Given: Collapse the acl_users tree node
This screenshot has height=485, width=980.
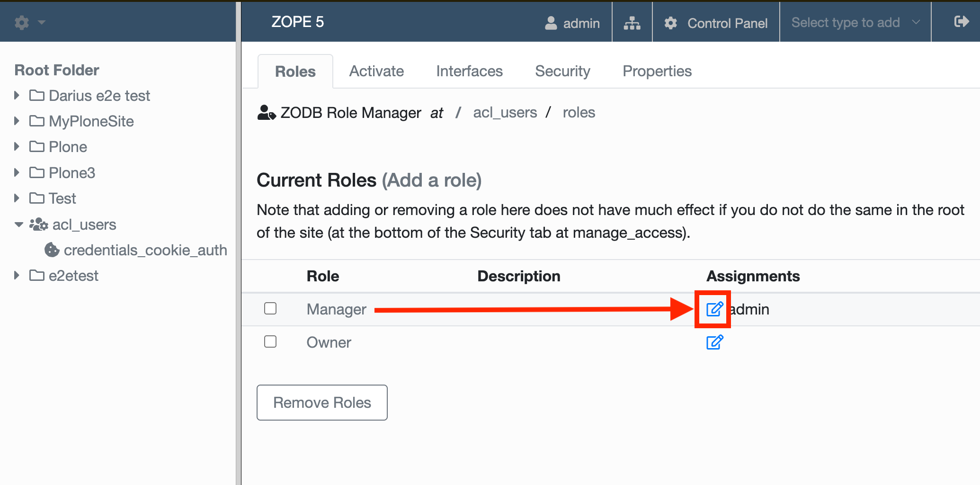Looking at the screenshot, I should (18, 225).
